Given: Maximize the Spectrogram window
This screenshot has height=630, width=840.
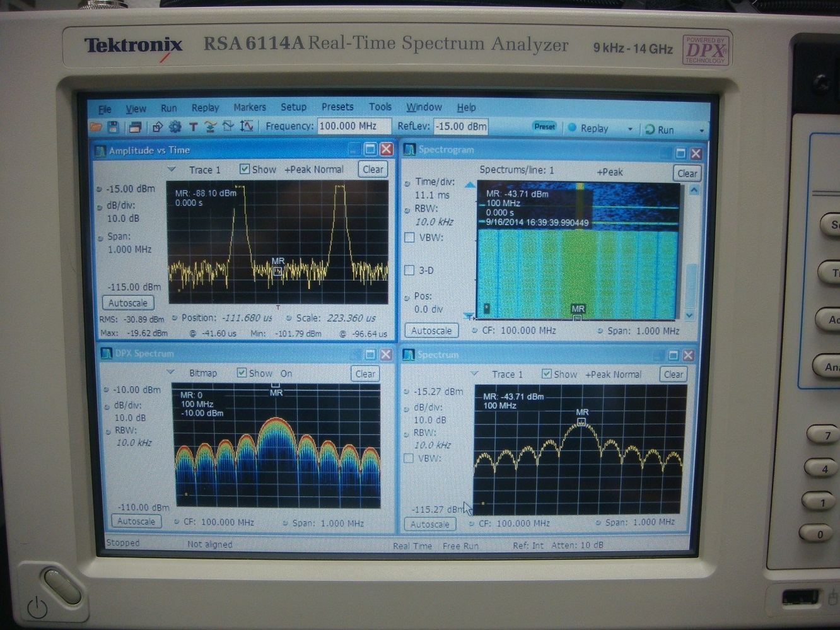Looking at the screenshot, I should pos(680,153).
